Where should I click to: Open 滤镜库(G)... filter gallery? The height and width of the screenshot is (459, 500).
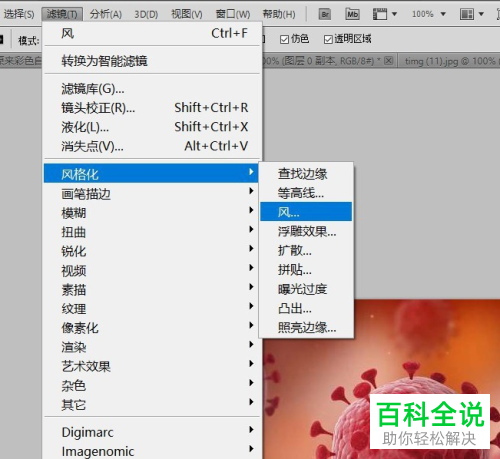(152, 89)
